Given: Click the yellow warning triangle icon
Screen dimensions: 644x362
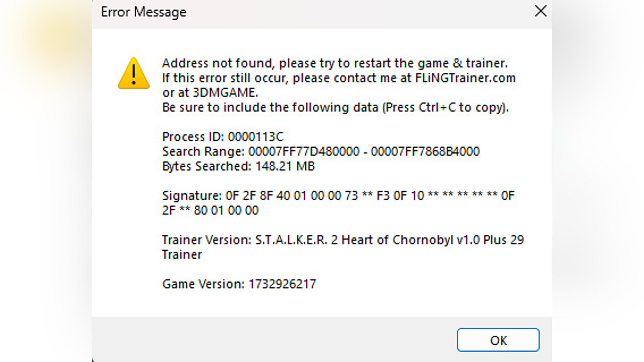Looking at the screenshot, I should [x=134, y=73].
